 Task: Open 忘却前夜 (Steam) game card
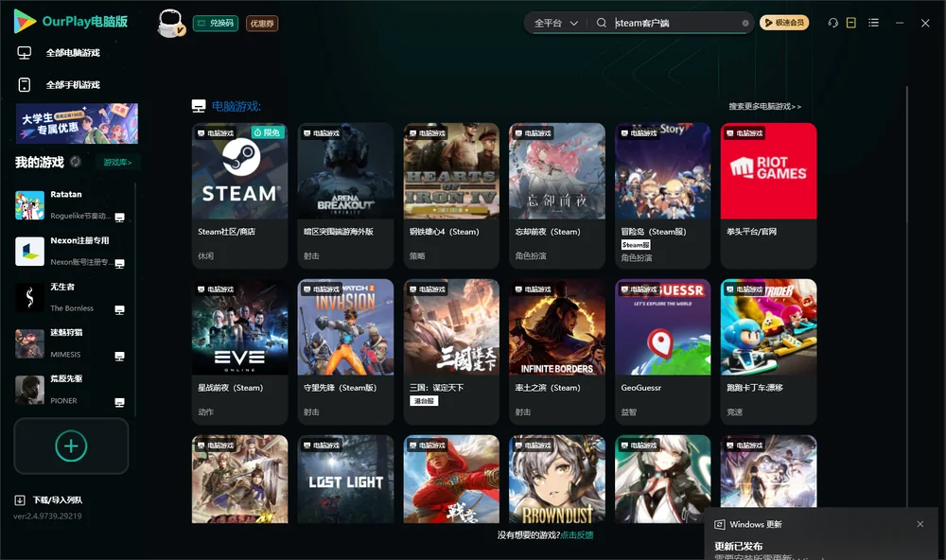pyautogui.click(x=557, y=196)
